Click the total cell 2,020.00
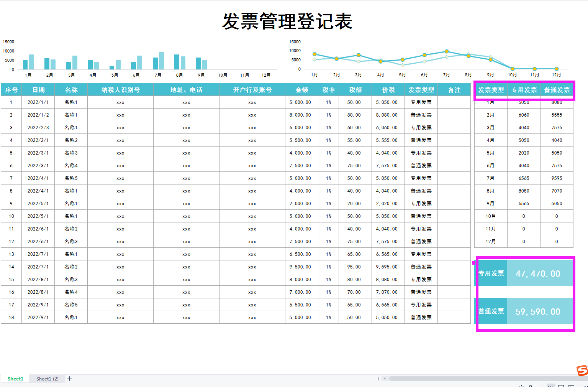The height and width of the screenshot is (387, 588). [388, 204]
